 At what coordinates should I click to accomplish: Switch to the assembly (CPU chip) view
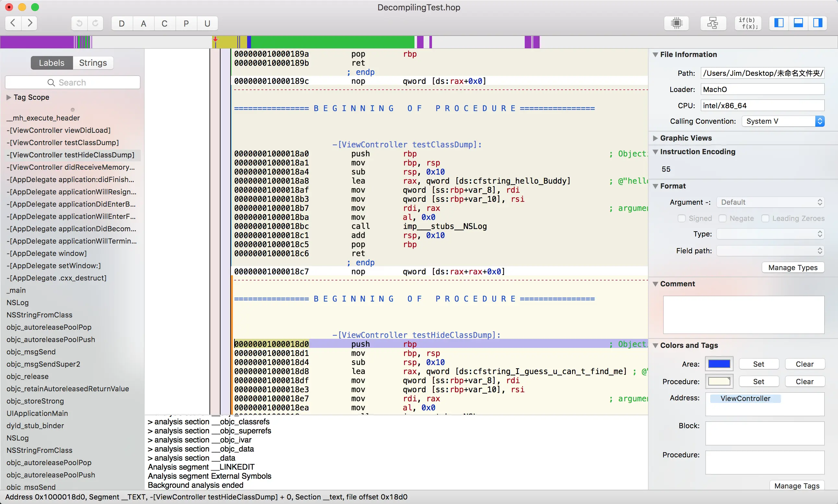[676, 23]
